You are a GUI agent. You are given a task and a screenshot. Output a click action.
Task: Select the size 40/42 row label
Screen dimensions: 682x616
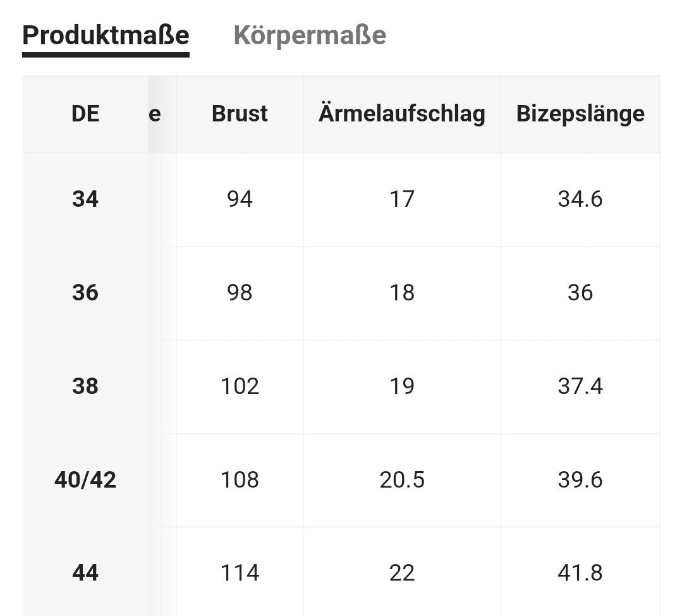click(x=85, y=480)
